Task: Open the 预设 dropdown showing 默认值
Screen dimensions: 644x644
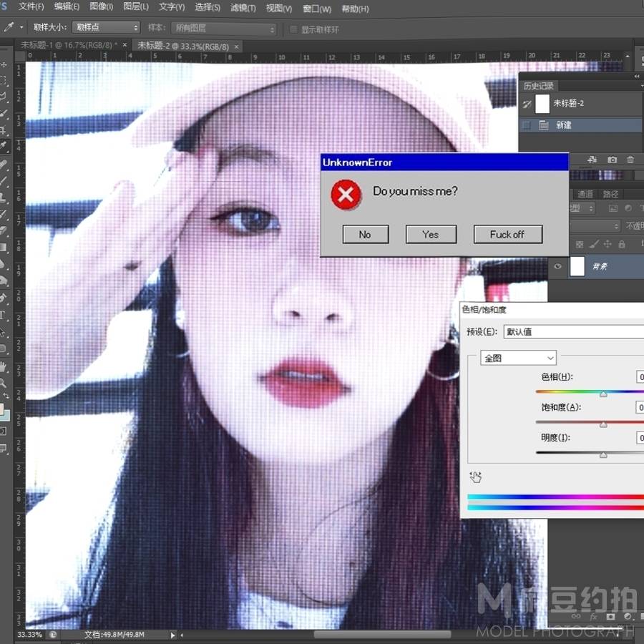Action: (574, 331)
